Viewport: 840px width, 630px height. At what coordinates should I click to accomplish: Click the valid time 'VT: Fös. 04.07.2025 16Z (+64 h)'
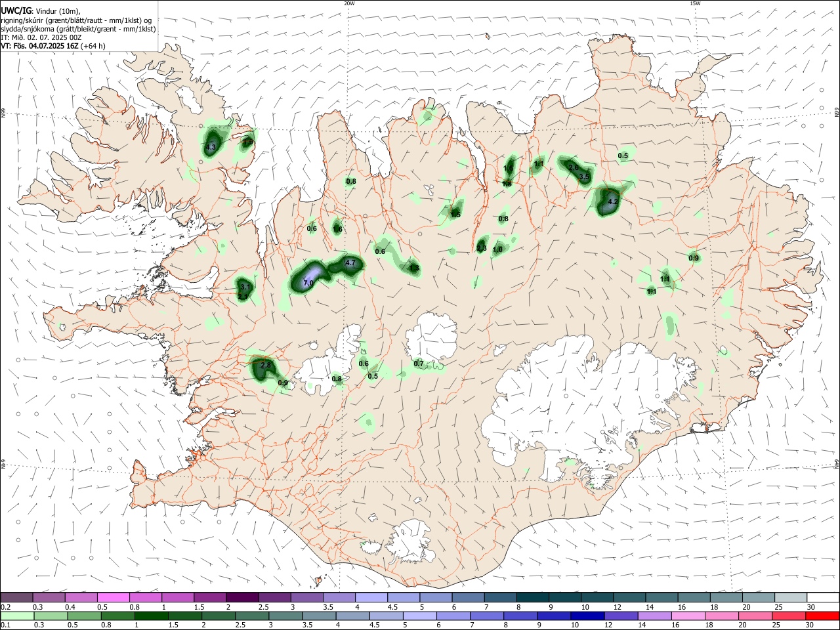pos(53,46)
